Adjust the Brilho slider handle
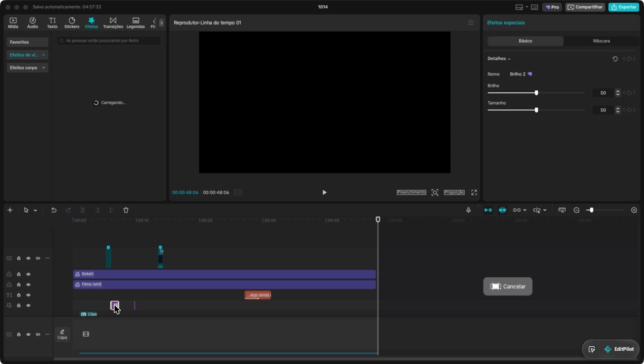The height and width of the screenshot is (364, 644). pyautogui.click(x=537, y=93)
